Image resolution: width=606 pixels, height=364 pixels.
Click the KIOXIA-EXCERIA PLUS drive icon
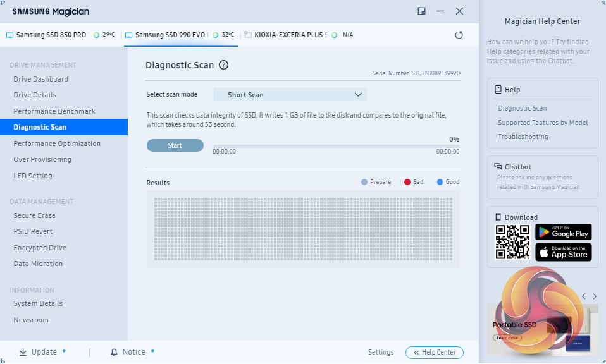tap(248, 35)
